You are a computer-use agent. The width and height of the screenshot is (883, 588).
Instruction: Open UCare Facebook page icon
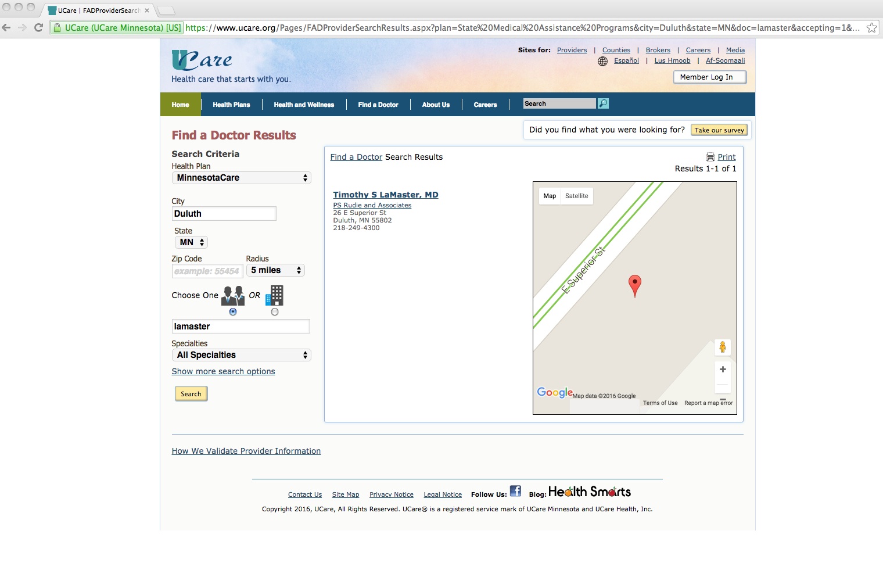click(515, 490)
